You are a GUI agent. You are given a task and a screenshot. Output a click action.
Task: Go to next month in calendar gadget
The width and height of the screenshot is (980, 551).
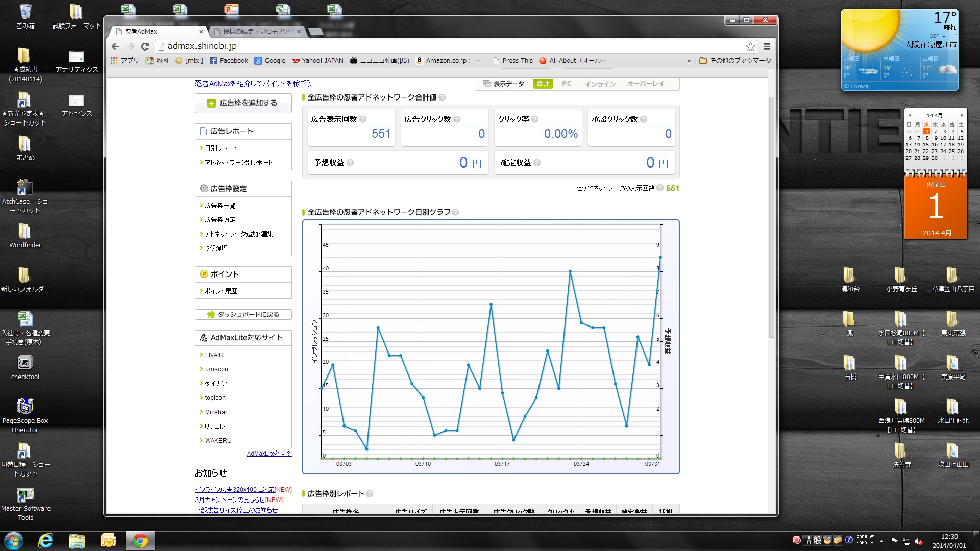(x=962, y=115)
